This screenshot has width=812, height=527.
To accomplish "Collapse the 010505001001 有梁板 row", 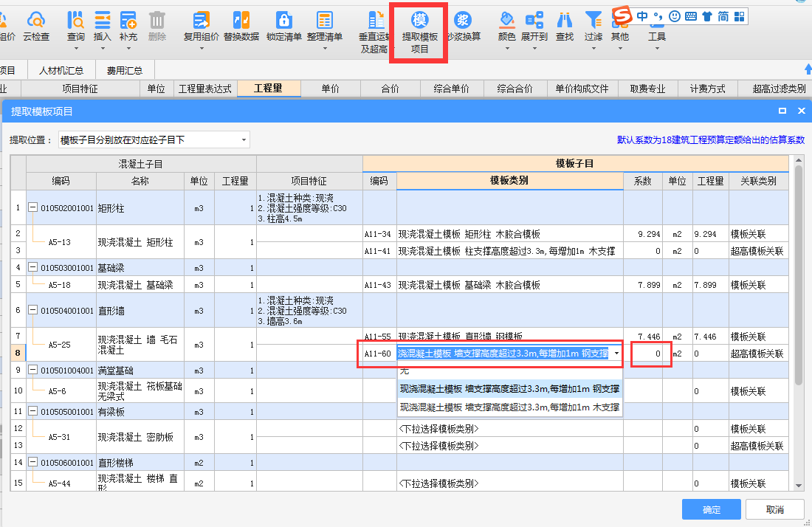I will 32,411.
